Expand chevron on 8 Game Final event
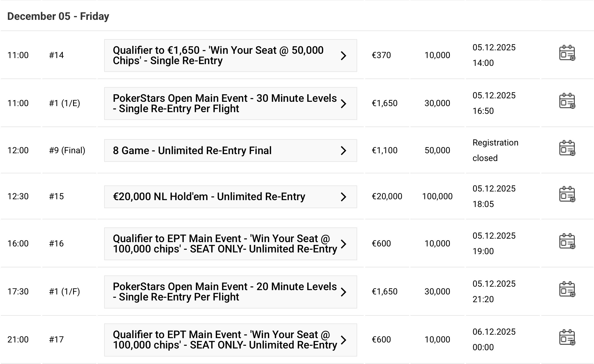 (343, 151)
